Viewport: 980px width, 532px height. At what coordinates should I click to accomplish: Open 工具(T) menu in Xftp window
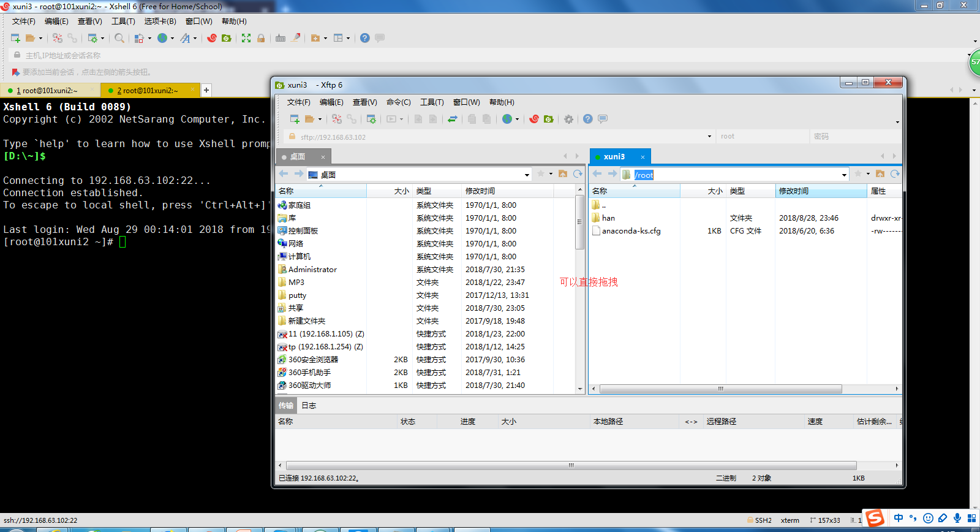point(432,102)
